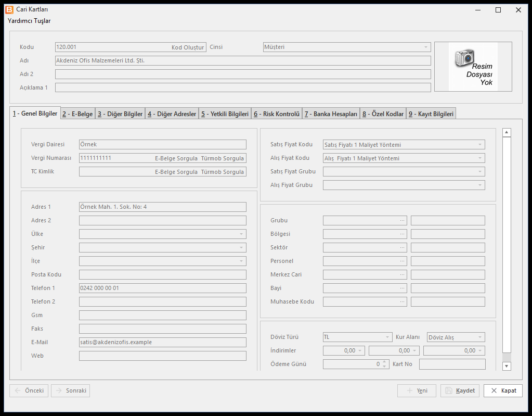
Task: Open the 3 - Diğer Bilgiler tab
Action: tap(120, 114)
